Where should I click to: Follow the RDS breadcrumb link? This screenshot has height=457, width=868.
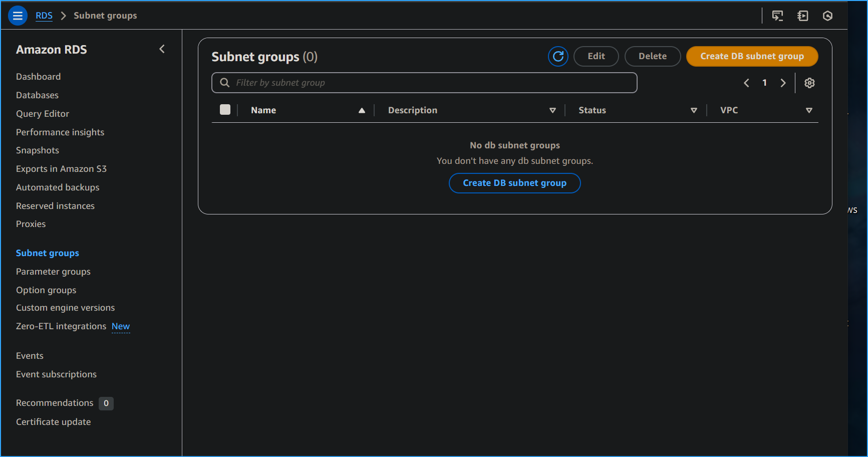tap(44, 16)
